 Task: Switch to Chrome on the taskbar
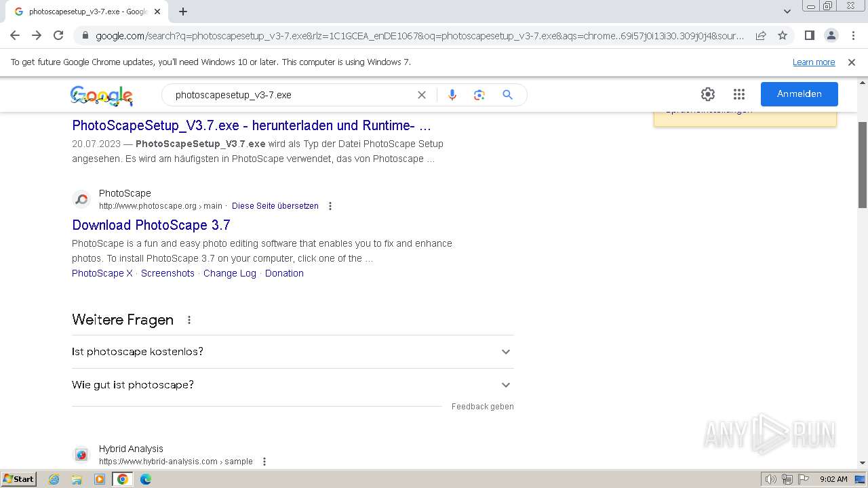coord(123,479)
